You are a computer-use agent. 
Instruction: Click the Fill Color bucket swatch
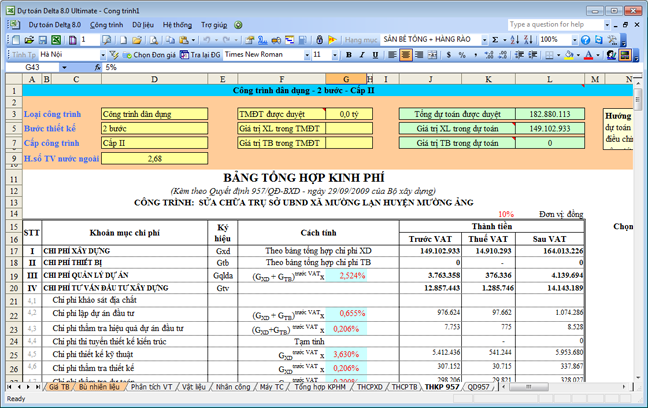tap(568, 54)
